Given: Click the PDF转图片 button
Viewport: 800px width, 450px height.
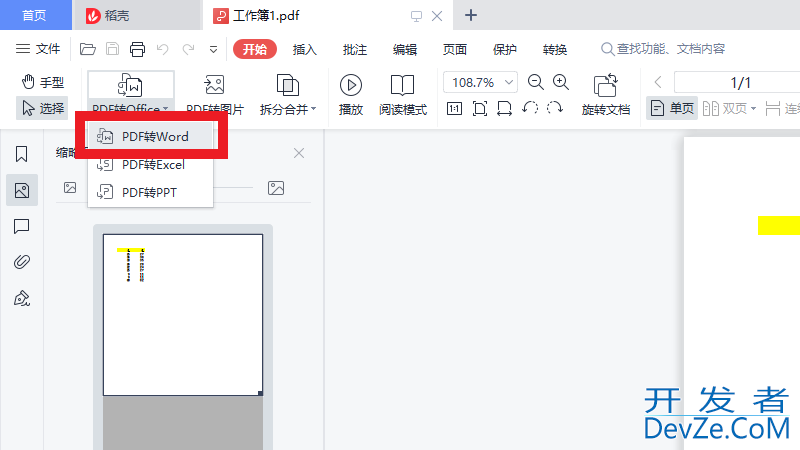Looking at the screenshot, I should [x=215, y=94].
